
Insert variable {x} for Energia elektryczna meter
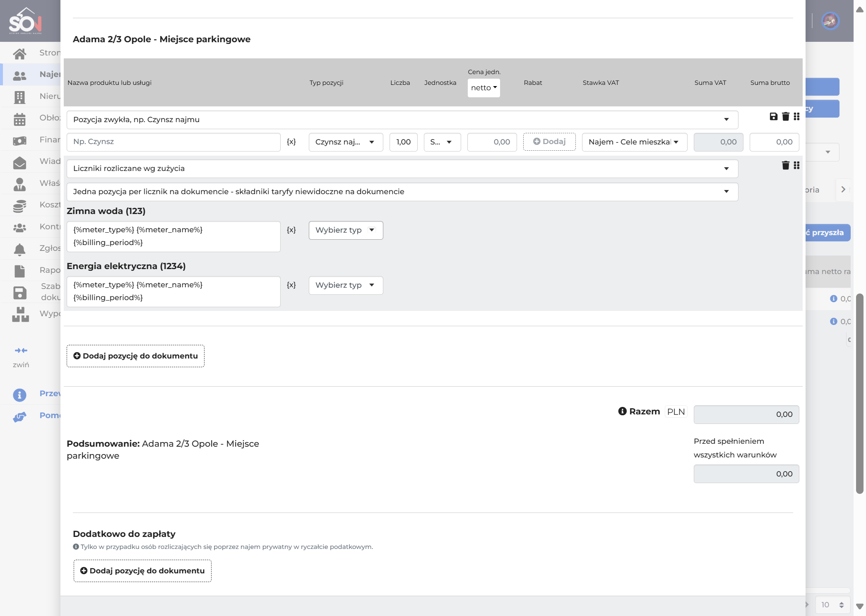point(291,285)
